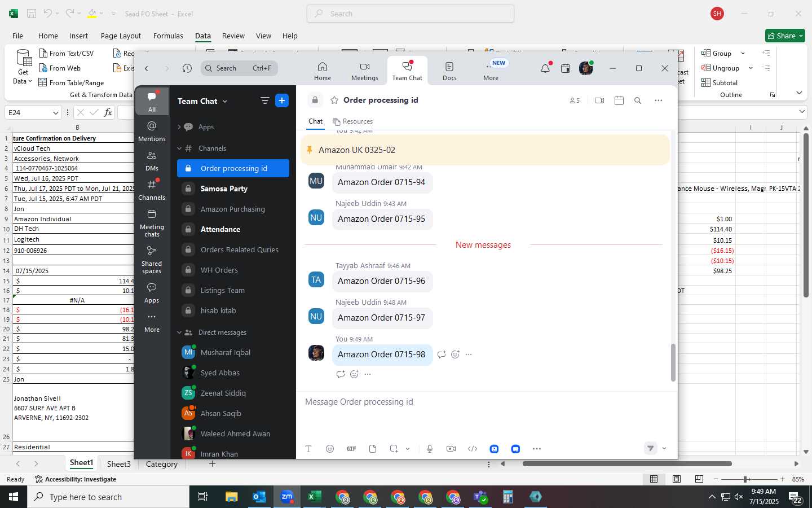
Task: Click From Web in Excel ribbon
Action: pos(60,68)
